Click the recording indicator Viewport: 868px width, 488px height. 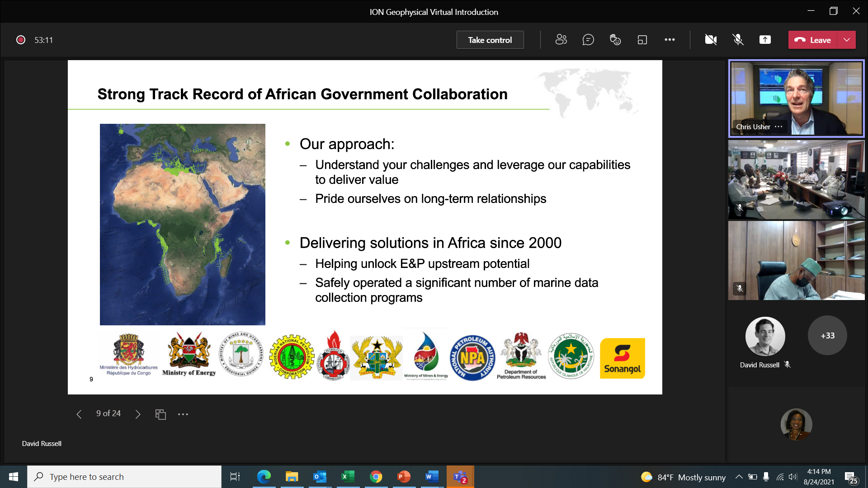click(21, 40)
